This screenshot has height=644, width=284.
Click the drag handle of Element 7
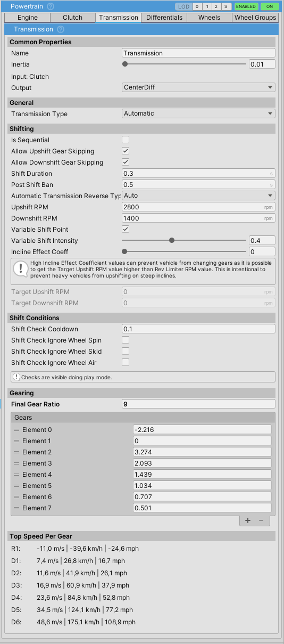[16, 508]
